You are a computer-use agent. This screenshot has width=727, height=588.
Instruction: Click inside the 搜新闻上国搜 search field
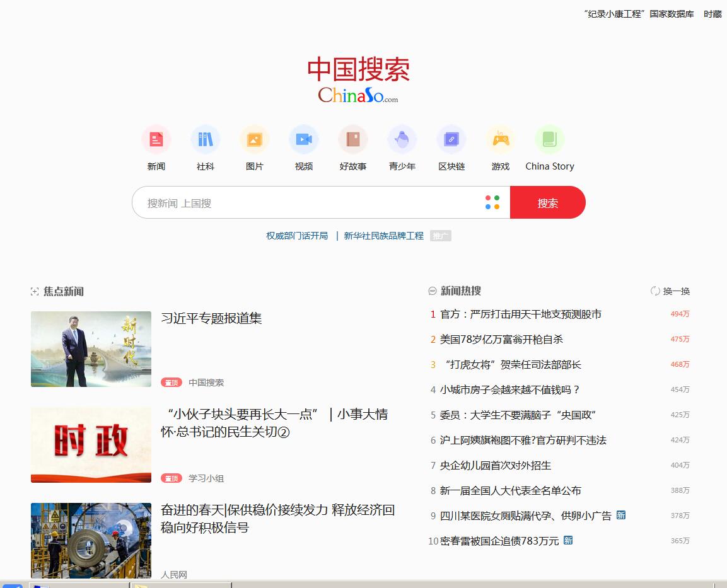[x=284, y=202]
